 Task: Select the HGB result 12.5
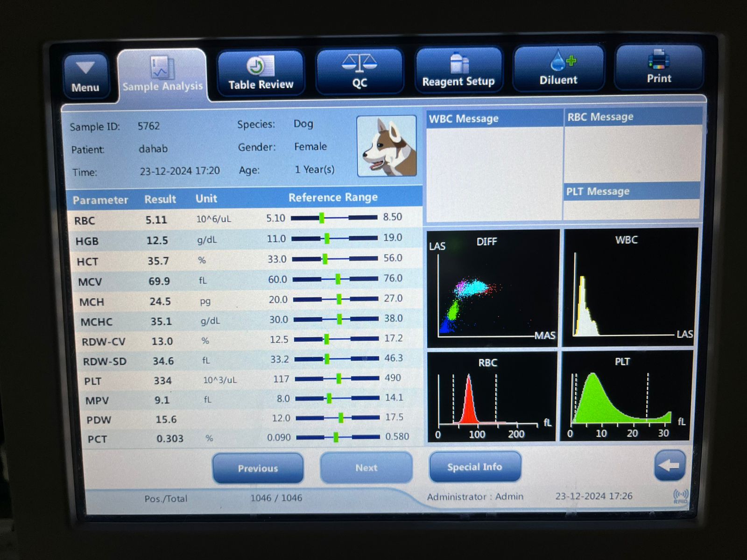coord(157,240)
